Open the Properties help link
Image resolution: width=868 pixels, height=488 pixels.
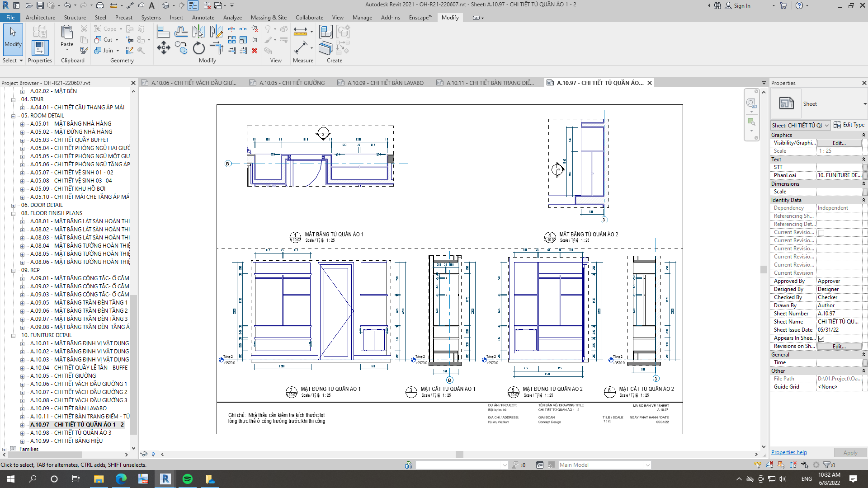click(789, 452)
